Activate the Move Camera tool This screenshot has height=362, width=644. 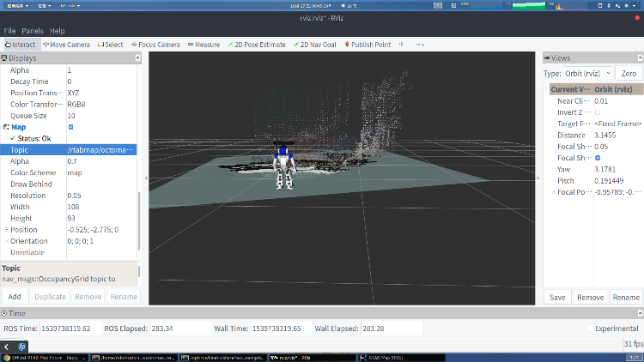(x=67, y=45)
